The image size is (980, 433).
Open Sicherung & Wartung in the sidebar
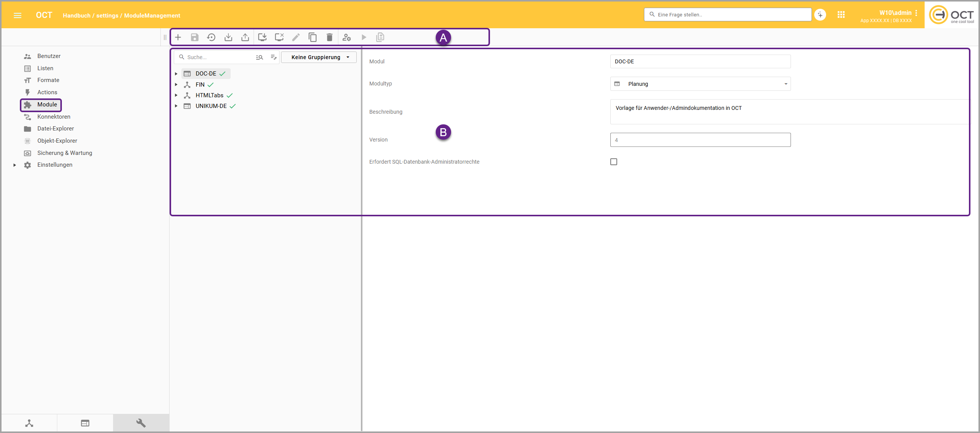(65, 153)
